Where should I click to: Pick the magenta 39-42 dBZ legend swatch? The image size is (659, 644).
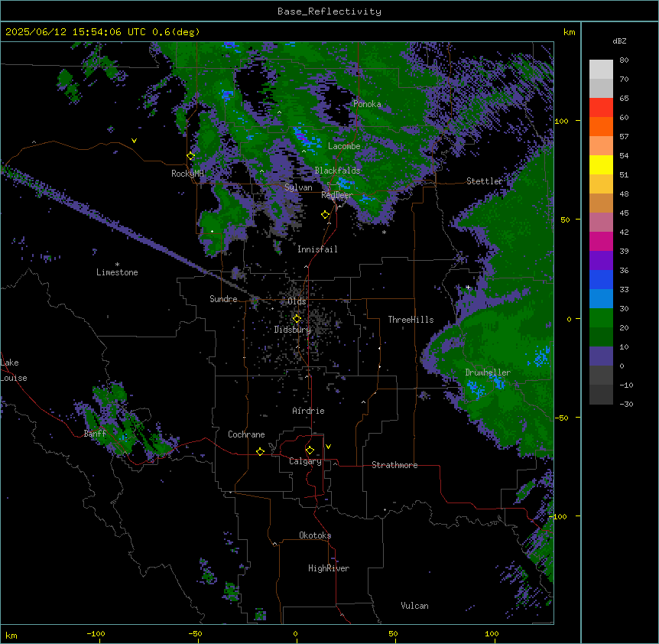[x=601, y=241]
